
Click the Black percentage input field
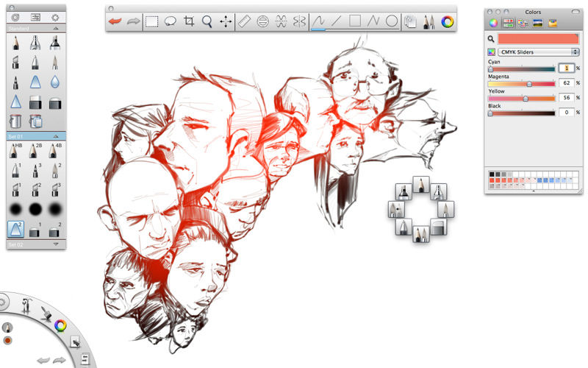566,112
